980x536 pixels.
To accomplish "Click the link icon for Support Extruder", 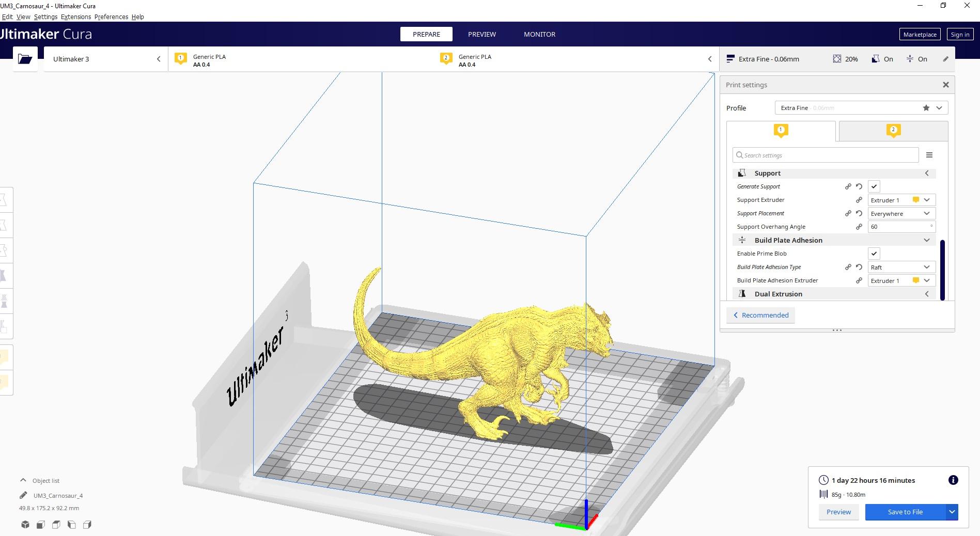I will point(859,200).
